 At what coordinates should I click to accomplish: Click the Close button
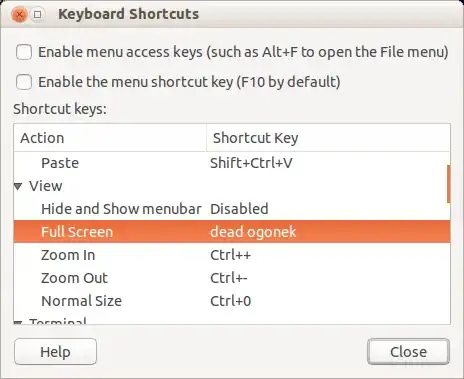click(x=408, y=352)
